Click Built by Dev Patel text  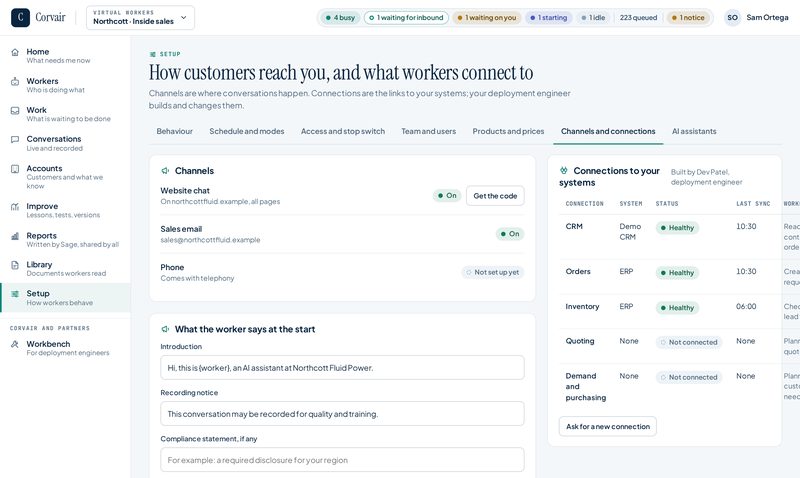pyautogui.click(x=706, y=177)
